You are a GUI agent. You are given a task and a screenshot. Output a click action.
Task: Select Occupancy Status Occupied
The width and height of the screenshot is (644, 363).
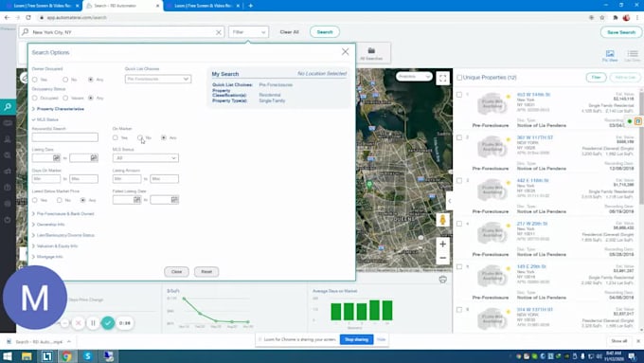35,98
